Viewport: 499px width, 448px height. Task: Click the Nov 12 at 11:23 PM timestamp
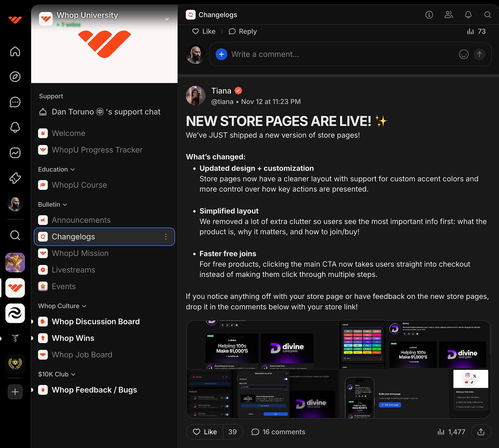pos(271,101)
